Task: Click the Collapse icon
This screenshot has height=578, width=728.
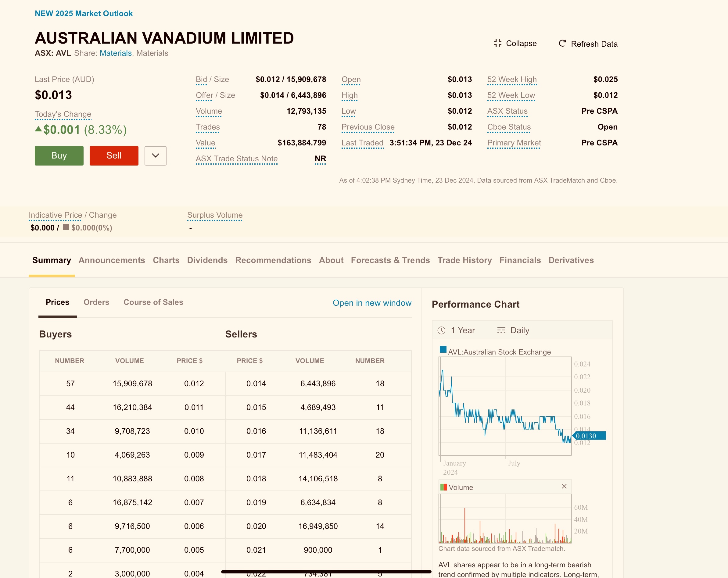Action: click(497, 43)
